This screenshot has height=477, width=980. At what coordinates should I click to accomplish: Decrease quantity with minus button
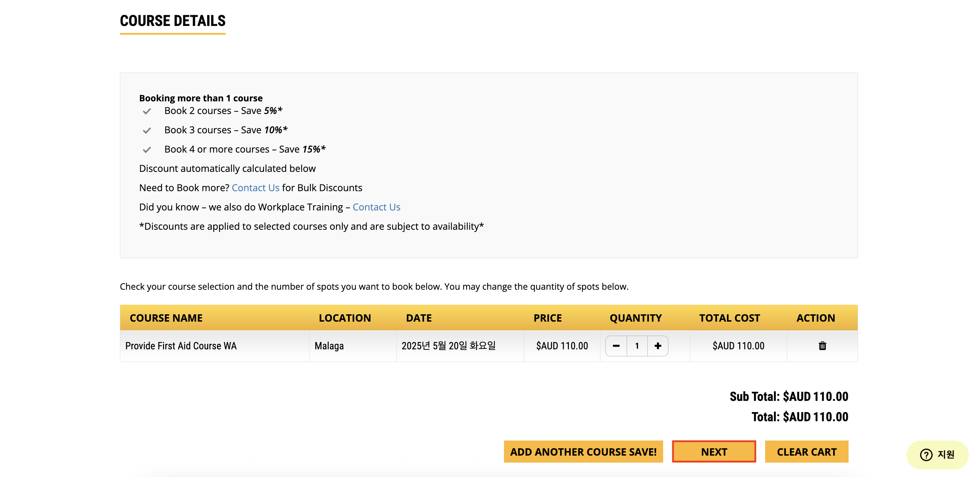pos(616,346)
